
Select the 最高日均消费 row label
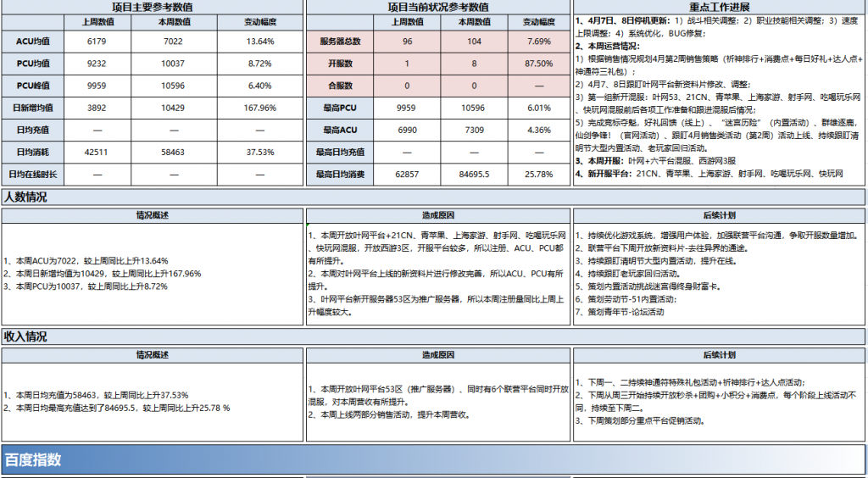pyautogui.click(x=340, y=175)
